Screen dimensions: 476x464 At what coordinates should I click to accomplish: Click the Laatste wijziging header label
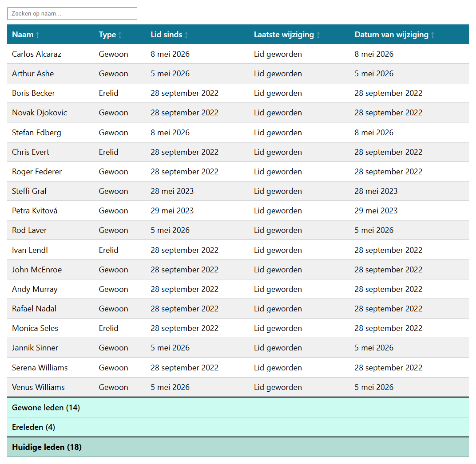click(284, 35)
